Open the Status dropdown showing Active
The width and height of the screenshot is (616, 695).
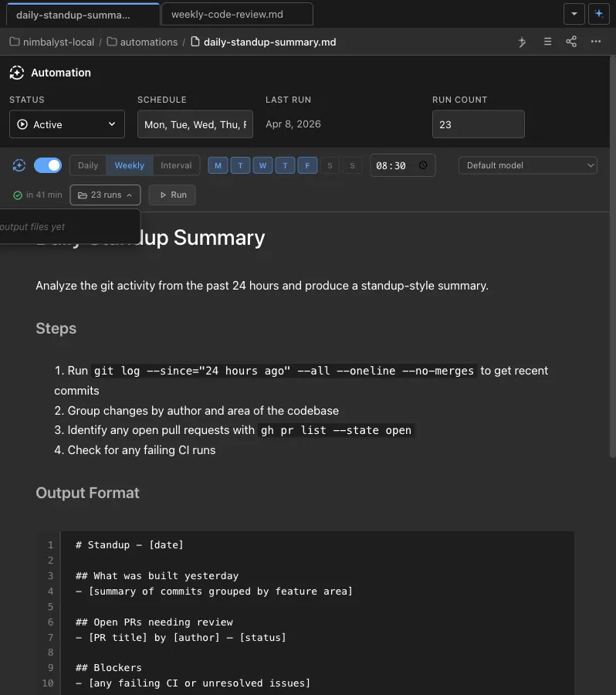pyautogui.click(x=66, y=124)
